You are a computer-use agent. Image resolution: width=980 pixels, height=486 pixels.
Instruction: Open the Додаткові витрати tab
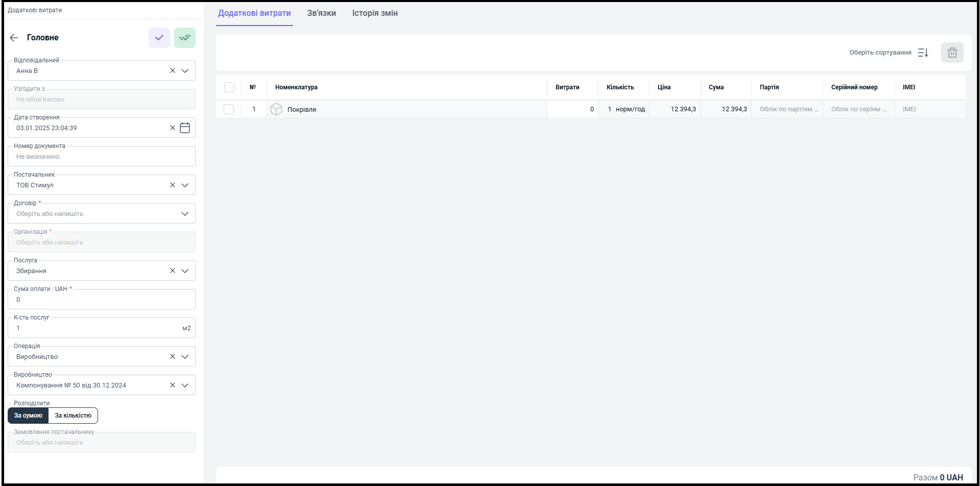point(254,13)
